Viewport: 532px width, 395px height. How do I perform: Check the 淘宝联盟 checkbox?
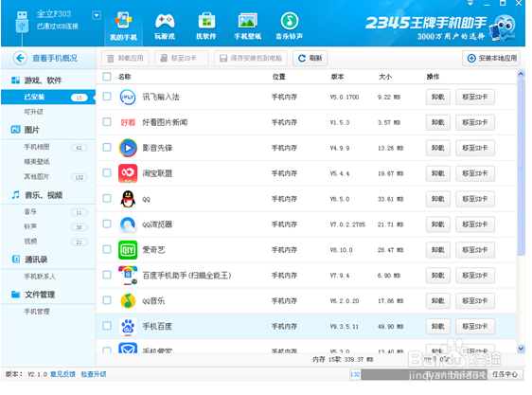(x=107, y=173)
